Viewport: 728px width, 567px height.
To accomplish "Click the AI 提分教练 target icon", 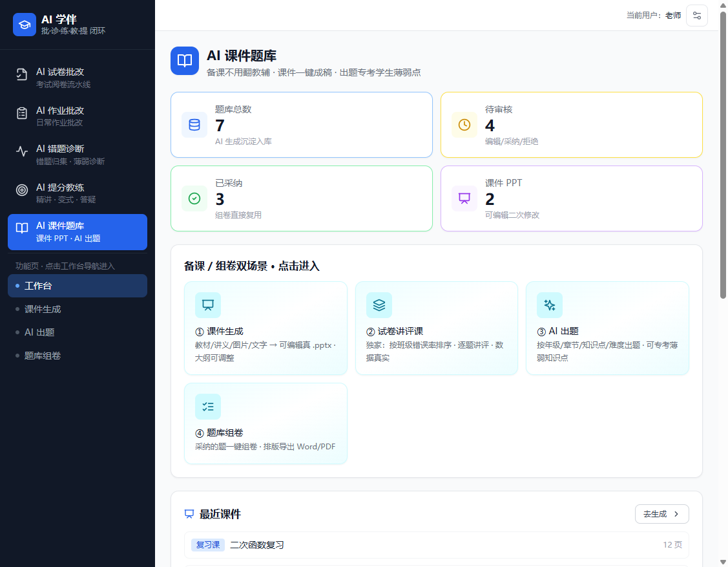I will pos(22,189).
